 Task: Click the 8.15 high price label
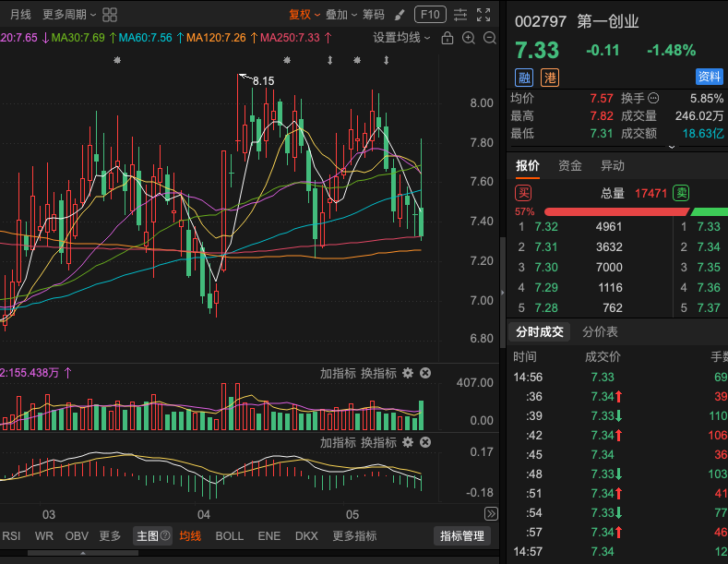[x=263, y=81]
